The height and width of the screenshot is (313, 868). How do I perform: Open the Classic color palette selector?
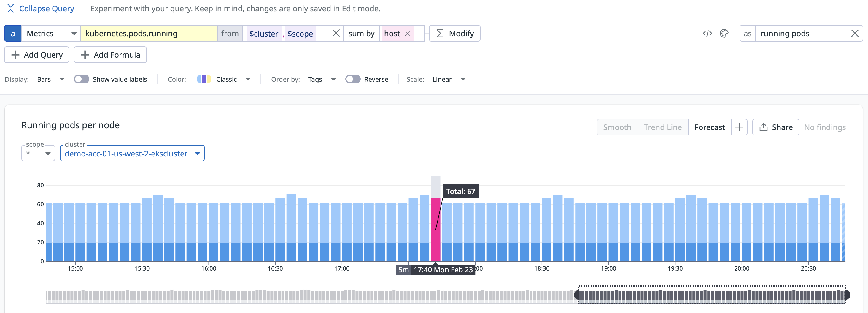click(224, 79)
